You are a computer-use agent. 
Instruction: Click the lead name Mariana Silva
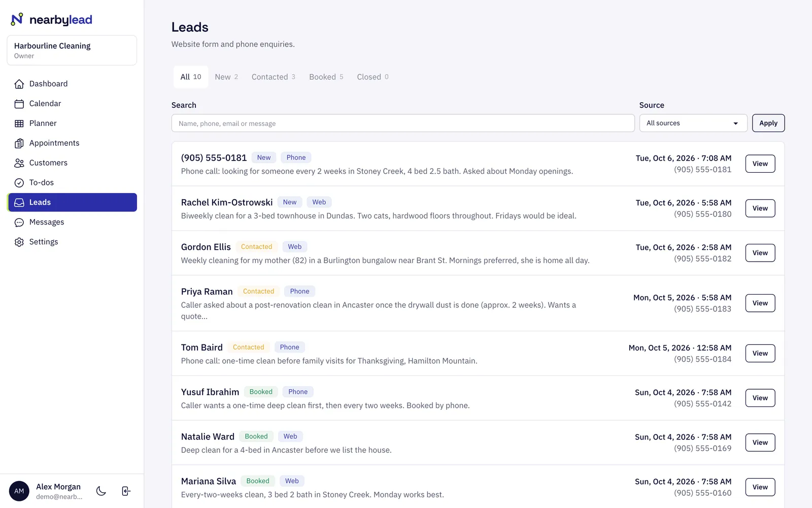[209, 481]
